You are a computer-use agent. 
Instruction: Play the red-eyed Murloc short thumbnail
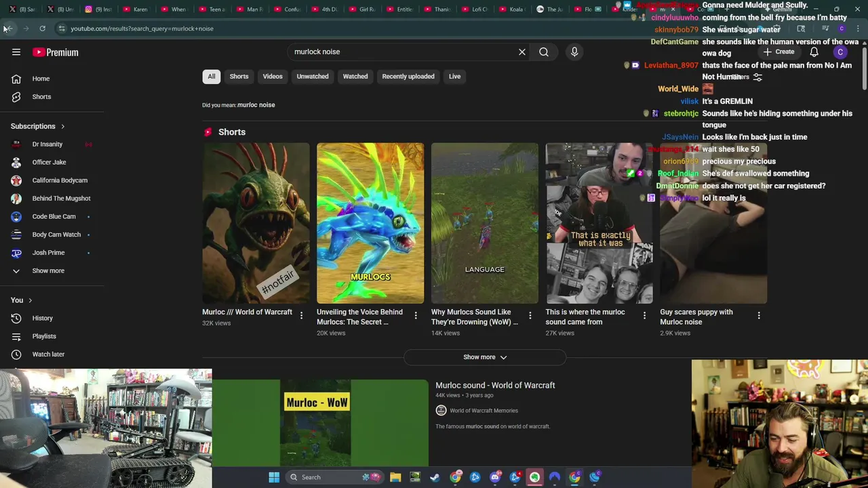click(256, 223)
